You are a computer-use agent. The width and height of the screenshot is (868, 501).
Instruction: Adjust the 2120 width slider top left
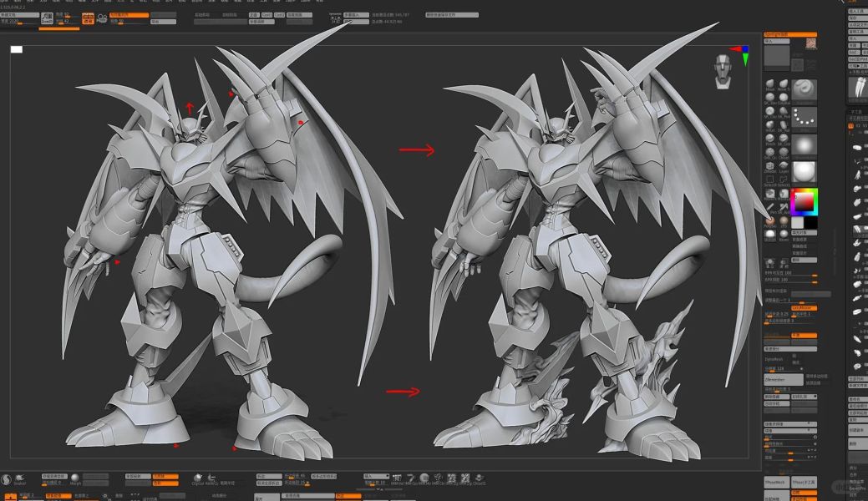point(19,22)
